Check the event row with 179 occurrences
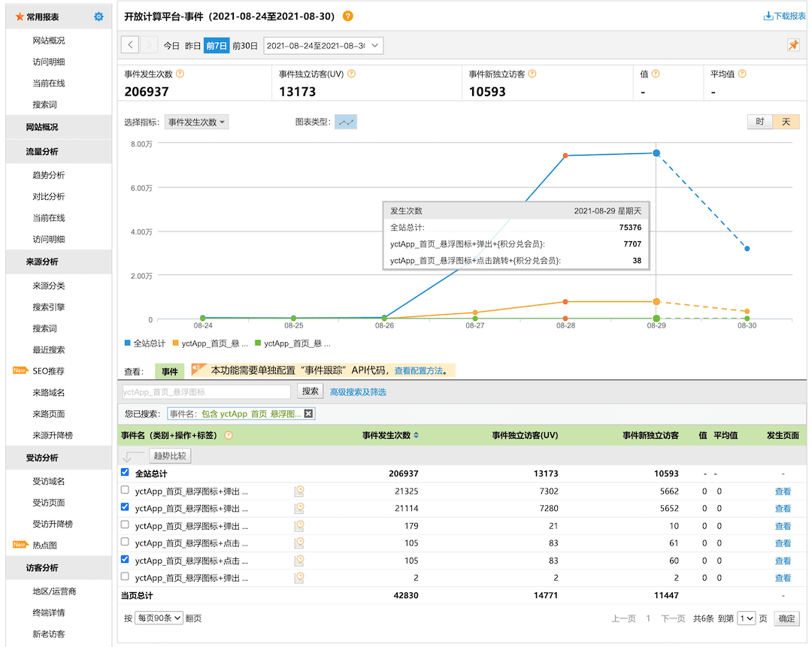Screen dimensions: 812x647 coord(125,525)
